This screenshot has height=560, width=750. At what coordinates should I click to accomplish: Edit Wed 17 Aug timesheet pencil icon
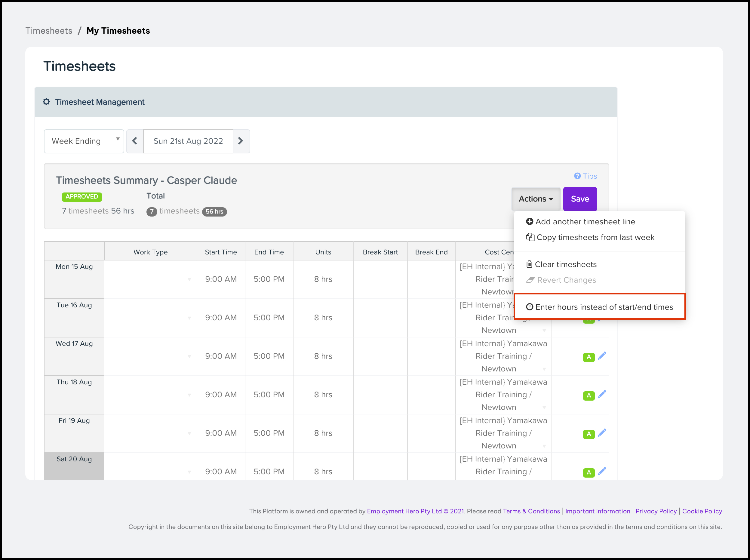tap(602, 355)
